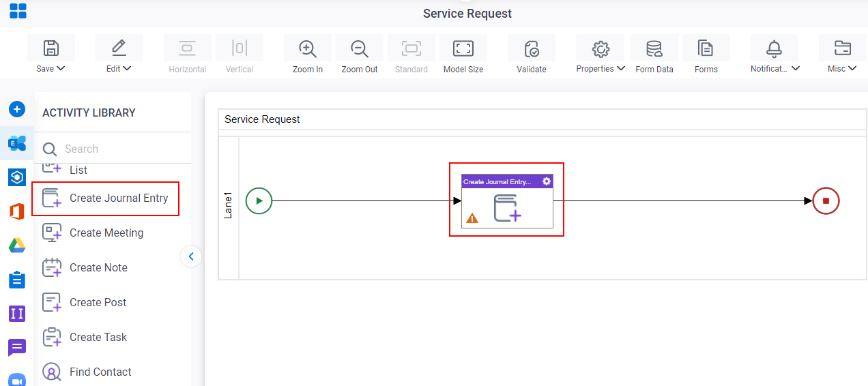
Task: Select Create Journal Entry in library
Action: [106, 198]
